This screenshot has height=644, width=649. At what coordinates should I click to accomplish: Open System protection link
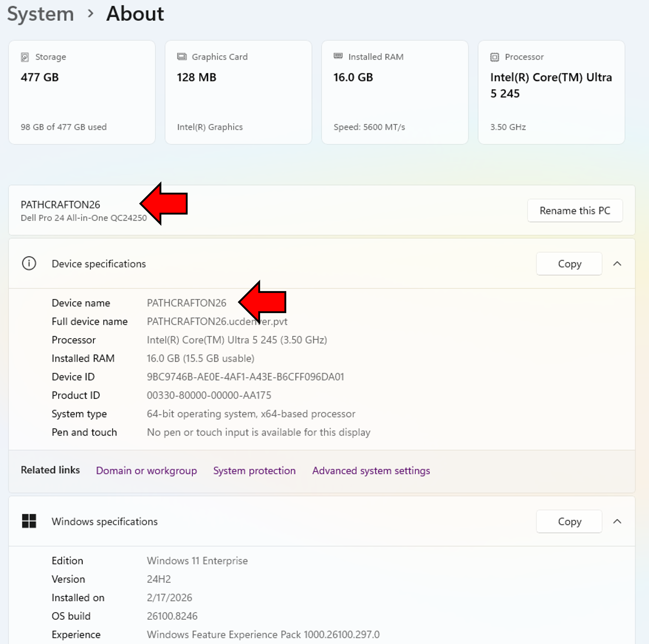pyautogui.click(x=254, y=471)
